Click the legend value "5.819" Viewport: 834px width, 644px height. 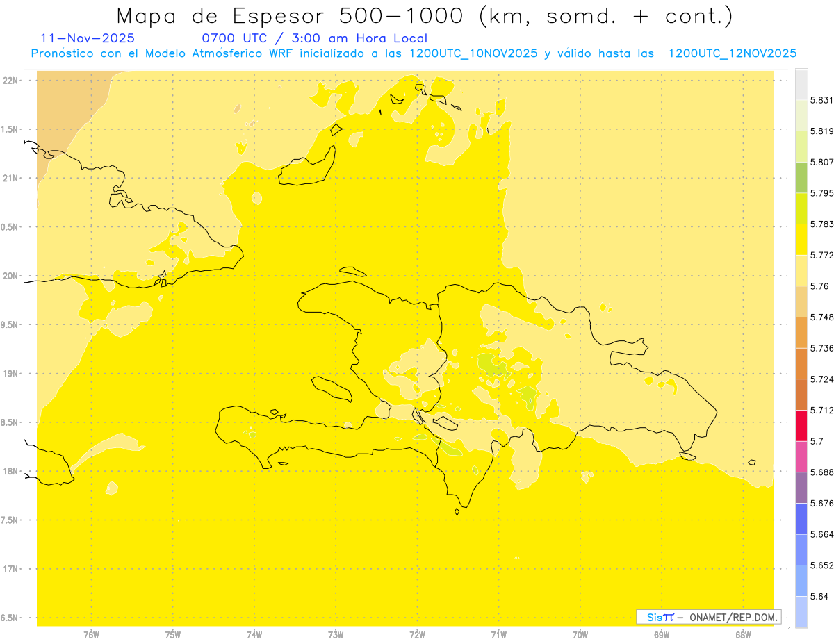point(822,131)
